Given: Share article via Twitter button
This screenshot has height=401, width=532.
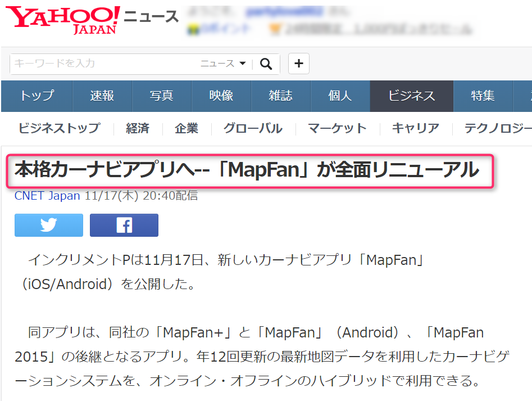Looking at the screenshot, I should pos(49,225).
